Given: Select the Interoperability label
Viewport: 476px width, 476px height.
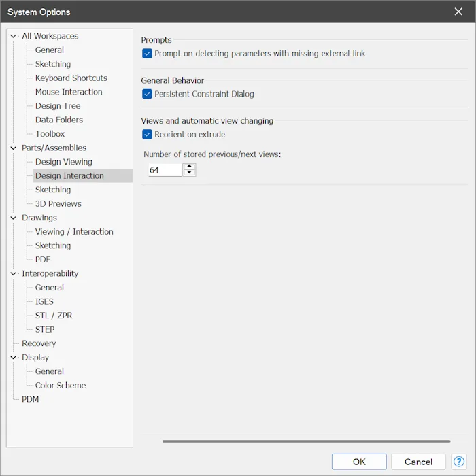Looking at the screenshot, I should 50,273.
